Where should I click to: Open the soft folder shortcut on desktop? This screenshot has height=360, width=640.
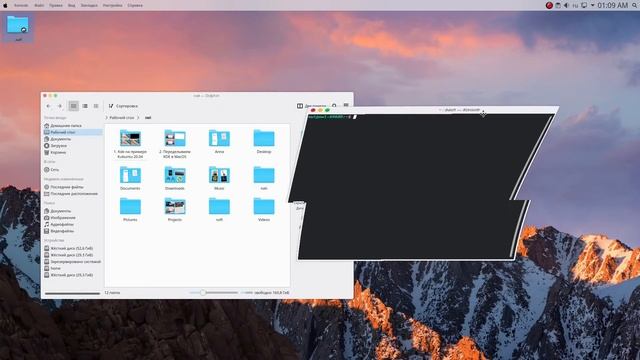(18, 28)
